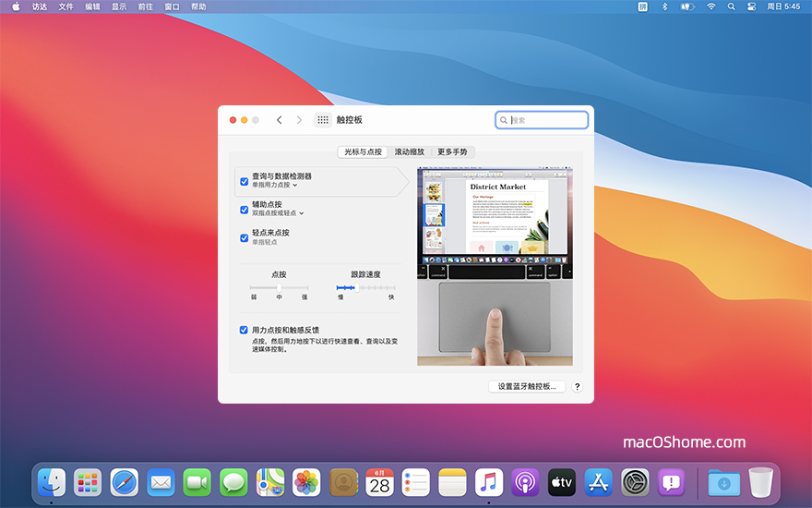Click 设置蓝牙触控板 button
This screenshot has width=812, height=508.
coord(527,387)
